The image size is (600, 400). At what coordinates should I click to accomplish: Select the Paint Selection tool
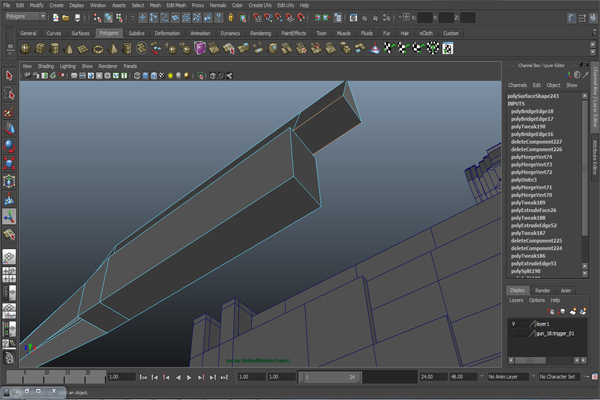point(9,111)
